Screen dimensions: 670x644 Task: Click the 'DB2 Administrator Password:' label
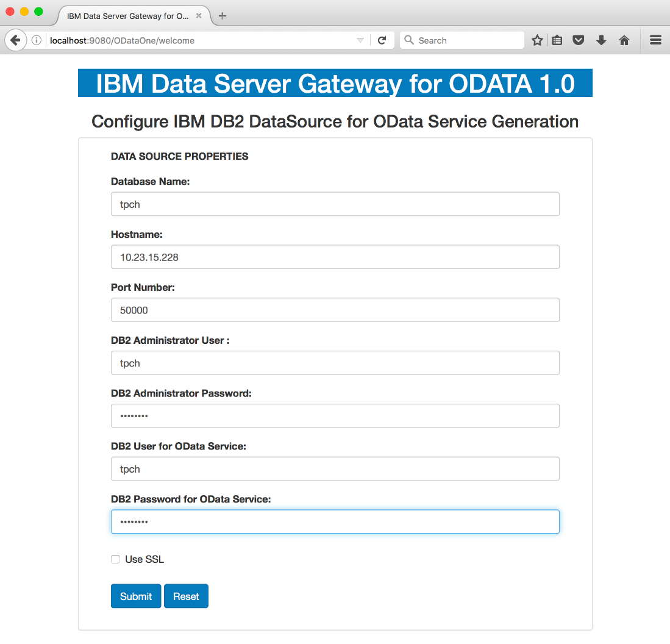coord(181,393)
